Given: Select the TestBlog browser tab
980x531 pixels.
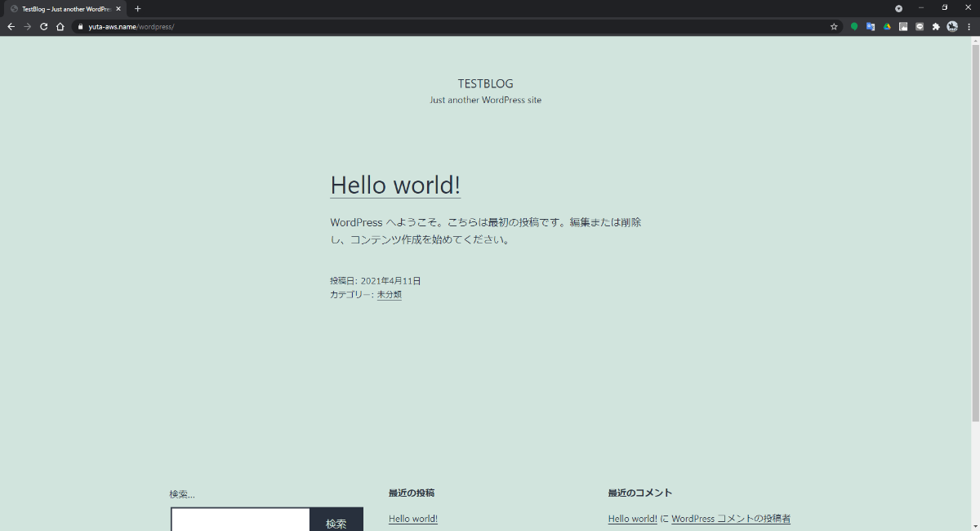Looking at the screenshot, I should 65,8.
